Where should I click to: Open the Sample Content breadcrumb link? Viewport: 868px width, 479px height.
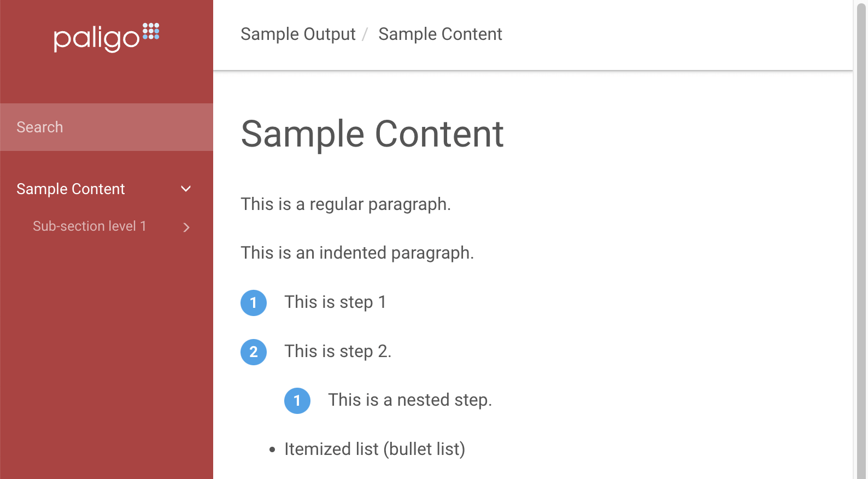tap(440, 34)
